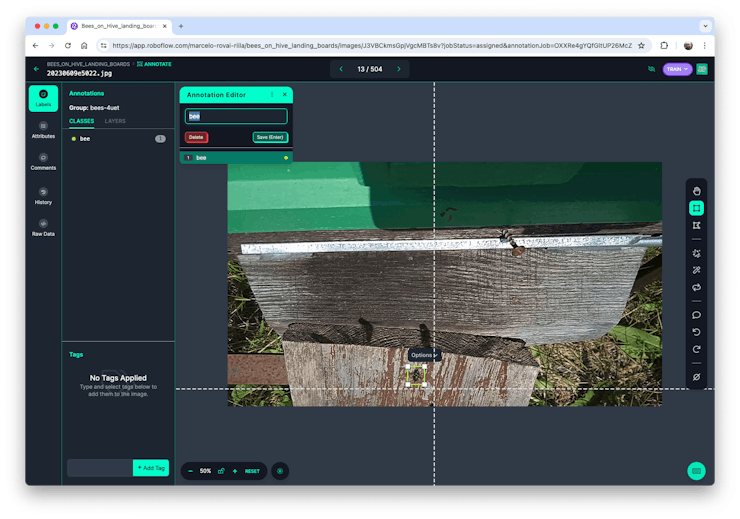740x519 pixels.
Task: Switch to the Layers tab
Action: tap(115, 121)
